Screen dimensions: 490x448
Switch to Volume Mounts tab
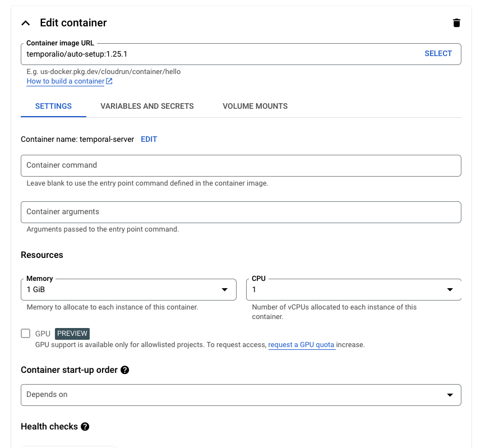tap(255, 106)
